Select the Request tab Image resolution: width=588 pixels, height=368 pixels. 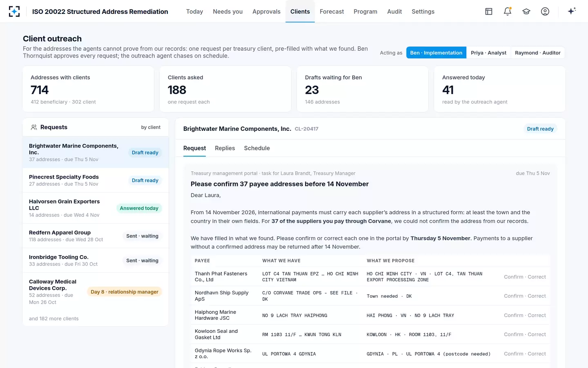coord(194,148)
